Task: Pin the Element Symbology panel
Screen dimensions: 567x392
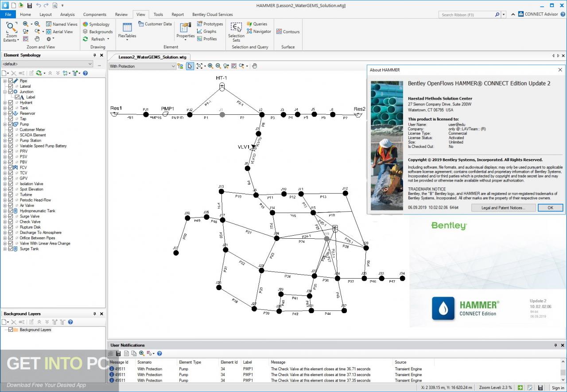Action: (x=94, y=55)
